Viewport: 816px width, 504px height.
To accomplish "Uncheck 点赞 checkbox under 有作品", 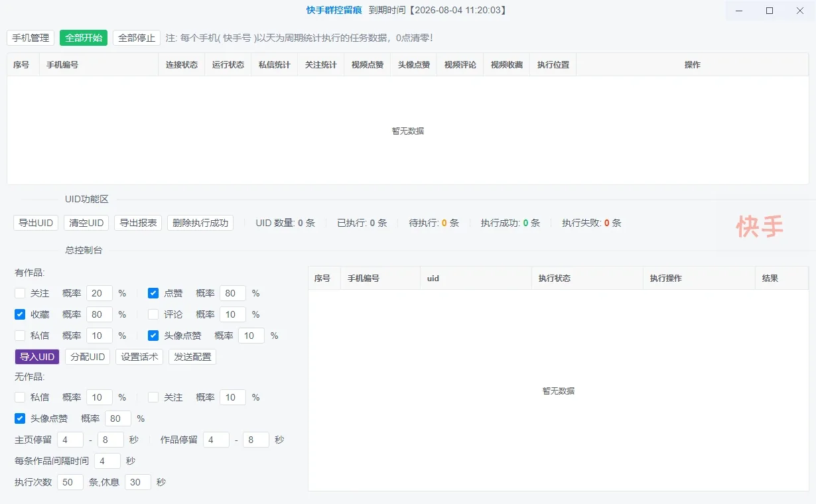I will point(153,293).
